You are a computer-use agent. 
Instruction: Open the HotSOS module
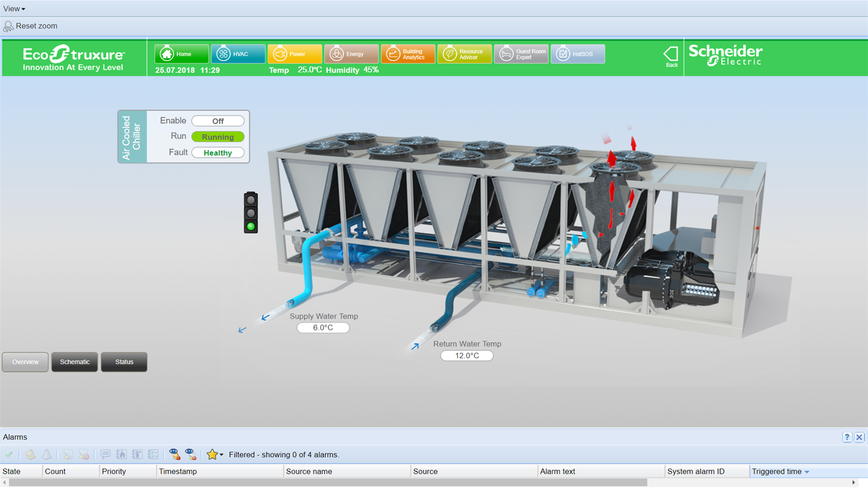click(x=578, y=54)
